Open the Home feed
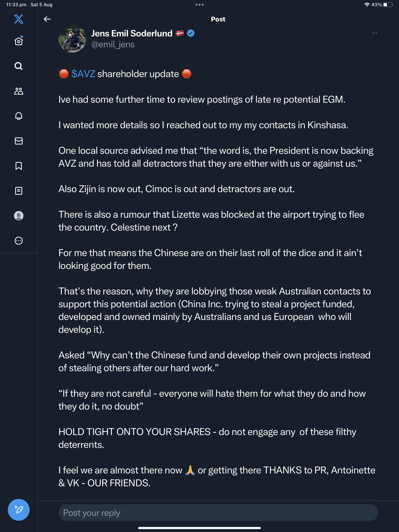 coord(19,41)
